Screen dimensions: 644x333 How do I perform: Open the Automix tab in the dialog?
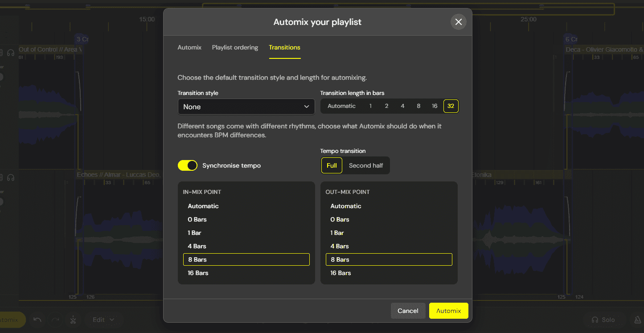tap(189, 47)
